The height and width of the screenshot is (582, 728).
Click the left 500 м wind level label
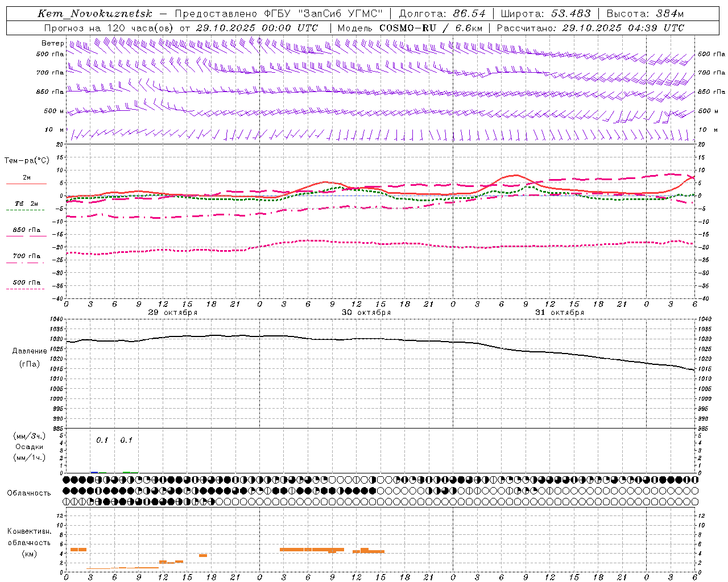54,111
